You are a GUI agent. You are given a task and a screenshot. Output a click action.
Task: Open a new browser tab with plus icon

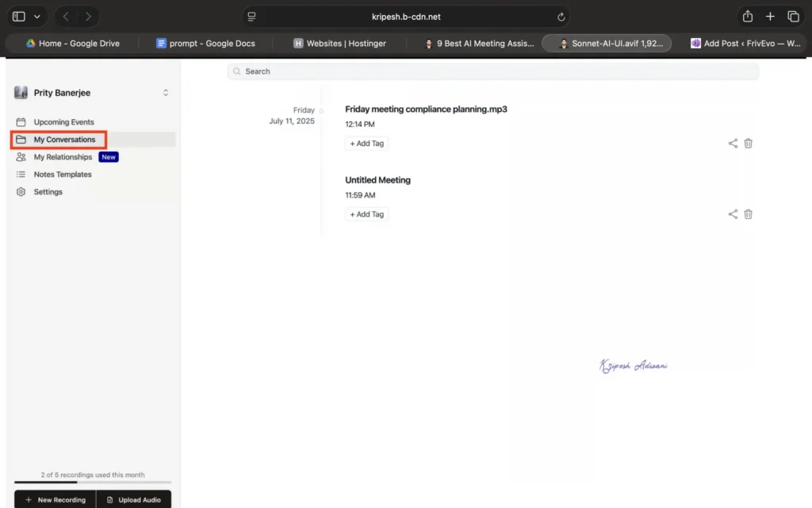tap(770, 17)
